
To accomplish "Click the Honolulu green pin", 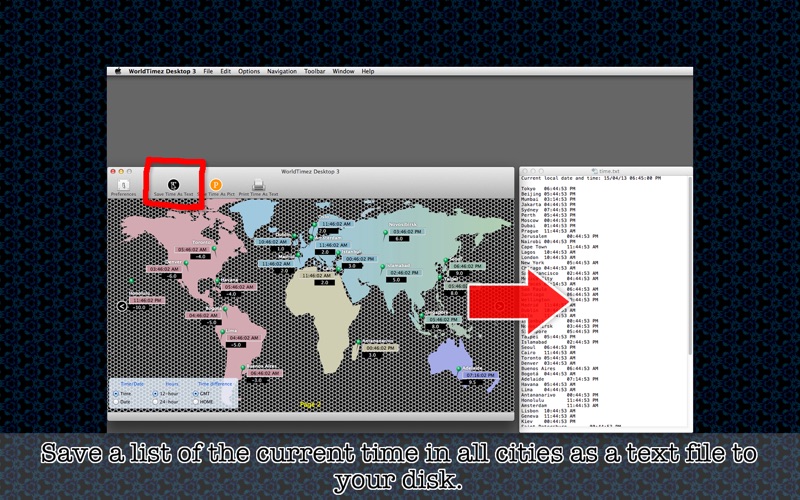I will click(x=132, y=282).
